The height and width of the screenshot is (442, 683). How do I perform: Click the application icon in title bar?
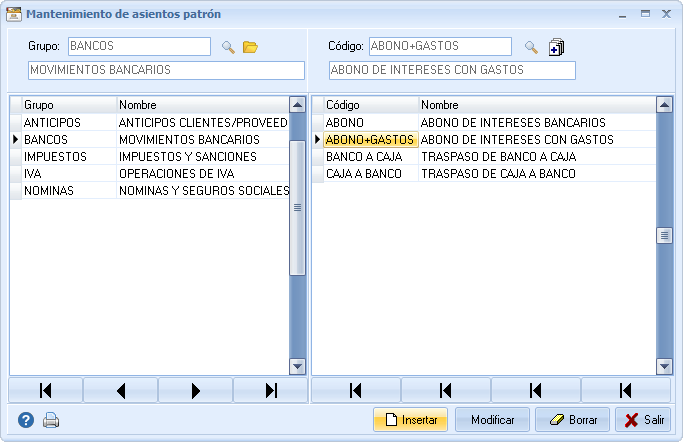tap(14, 14)
